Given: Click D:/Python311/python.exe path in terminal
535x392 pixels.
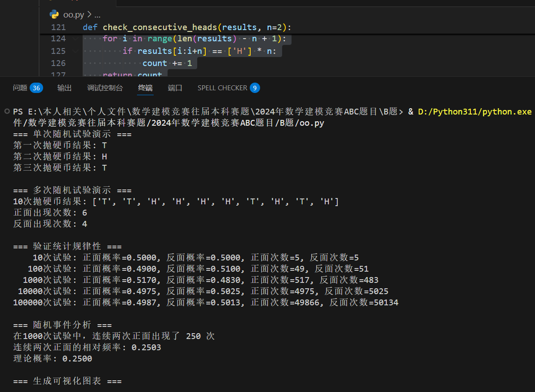Looking at the screenshot, I should pos(475,111).
